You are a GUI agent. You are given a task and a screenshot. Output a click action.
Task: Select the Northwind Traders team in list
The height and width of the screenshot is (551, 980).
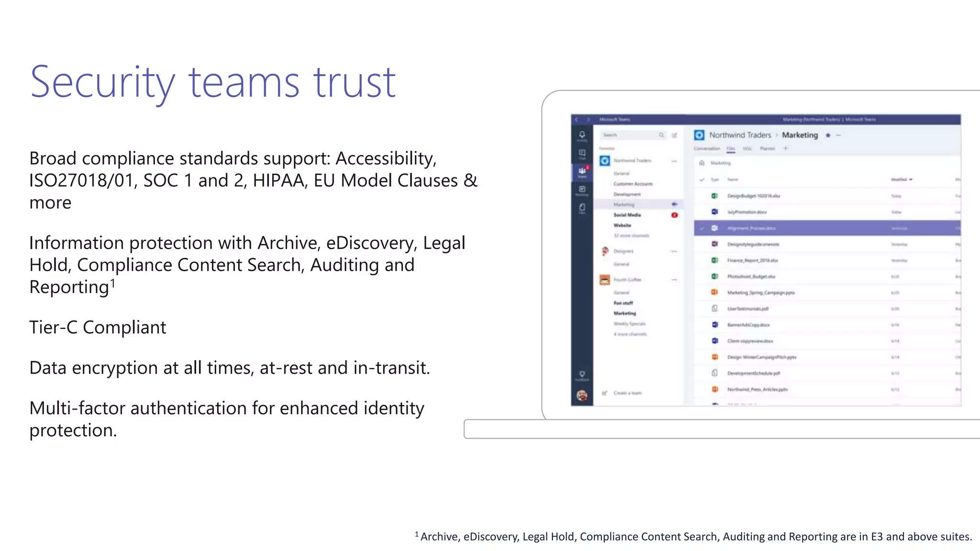(x=632, y=161)
